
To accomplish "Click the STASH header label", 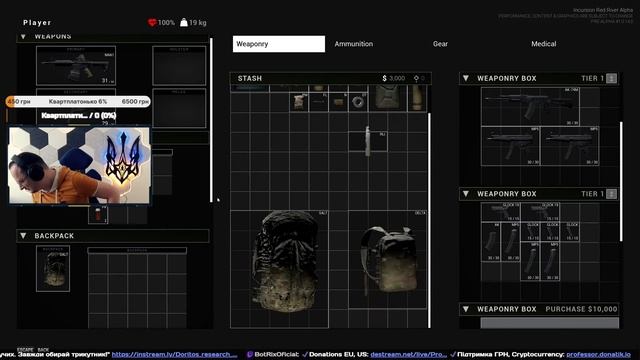I will pos(250,78).
